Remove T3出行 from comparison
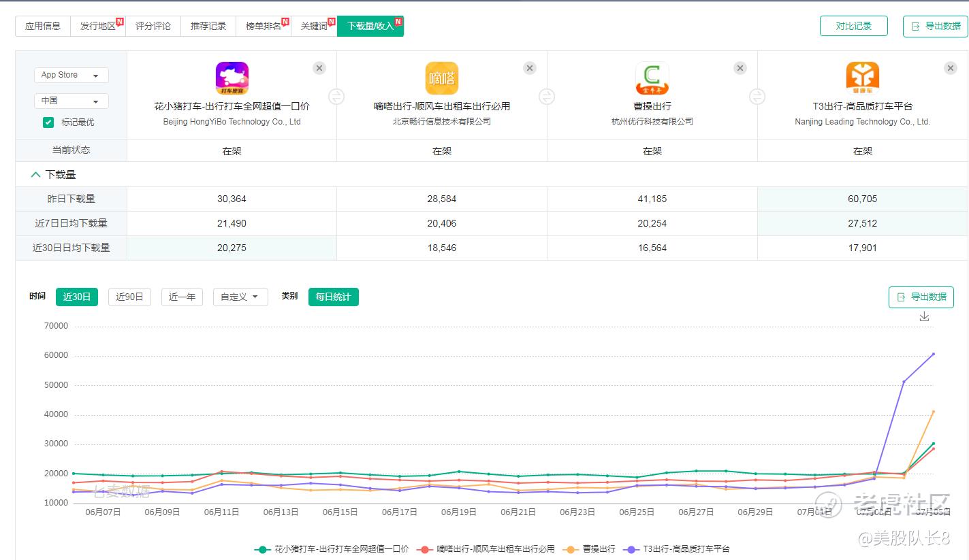This screenshot has width=969, height=560. point(951,68)
